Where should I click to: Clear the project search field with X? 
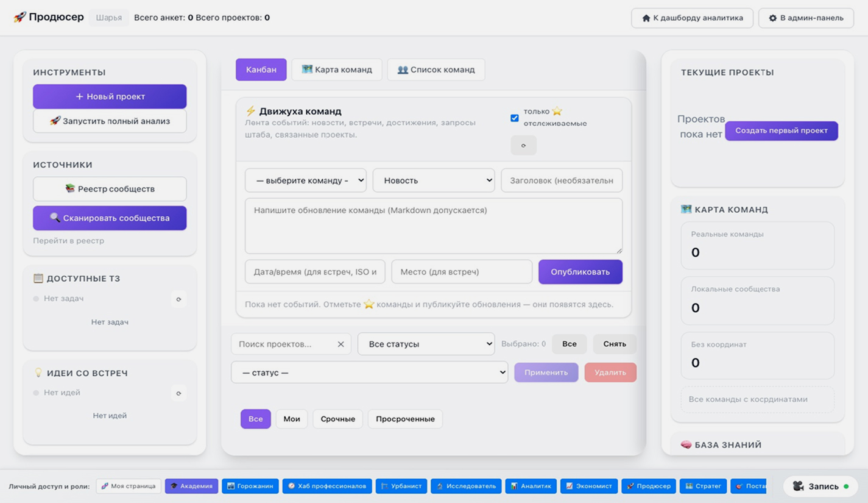340,344
